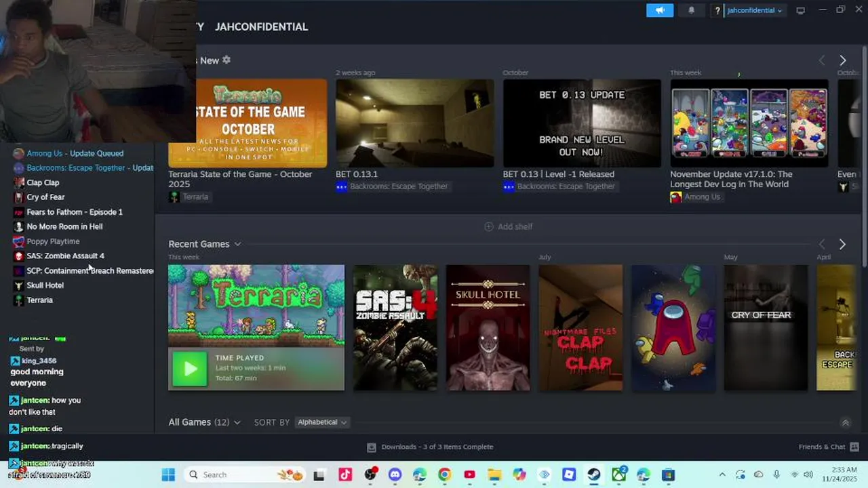Open Cry of Fear game cover
Screen dimensions: 868x488
click(x=766, y=327)
